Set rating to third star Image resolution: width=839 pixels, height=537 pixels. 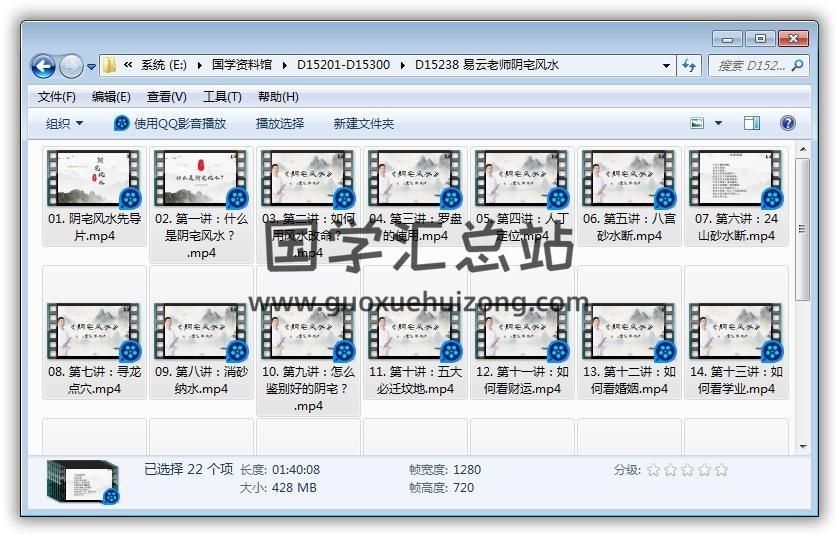687,470
